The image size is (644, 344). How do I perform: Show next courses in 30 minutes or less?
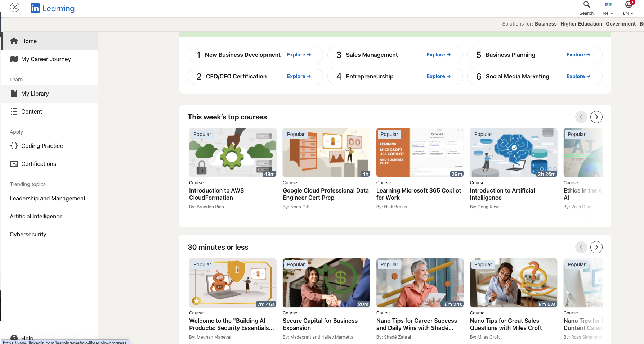click(x=596, y=247)
